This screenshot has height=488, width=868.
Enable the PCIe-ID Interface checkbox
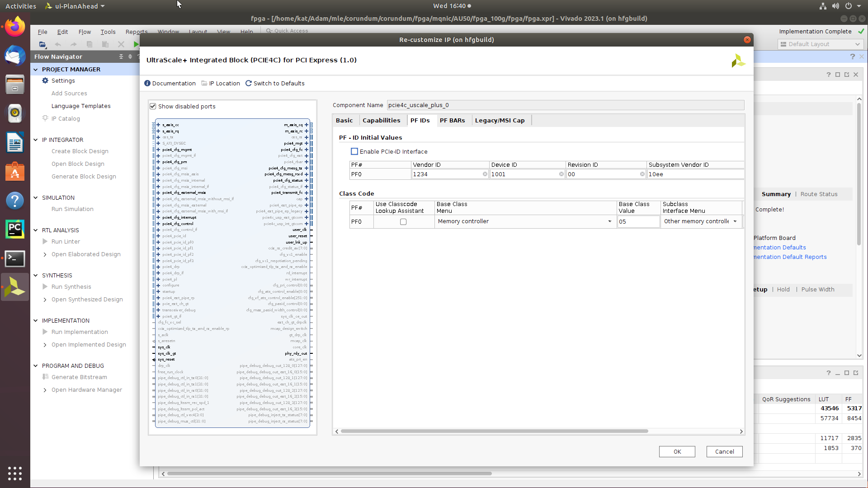point(354,151)
